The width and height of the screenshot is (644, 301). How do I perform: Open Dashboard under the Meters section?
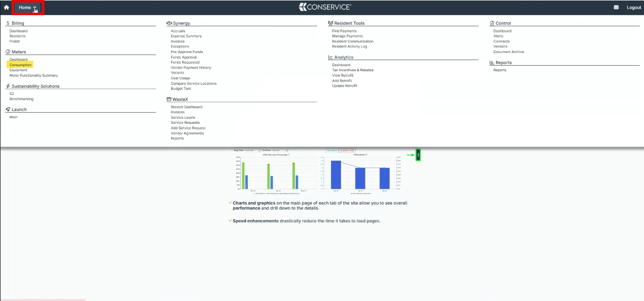coord(19,60)
